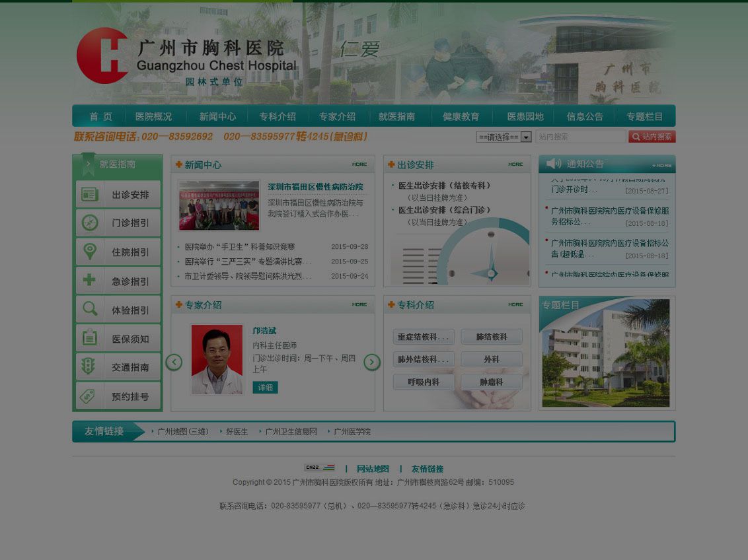Click the 门诊指引 compass icon
748x560 pixels.
point(90,223)
